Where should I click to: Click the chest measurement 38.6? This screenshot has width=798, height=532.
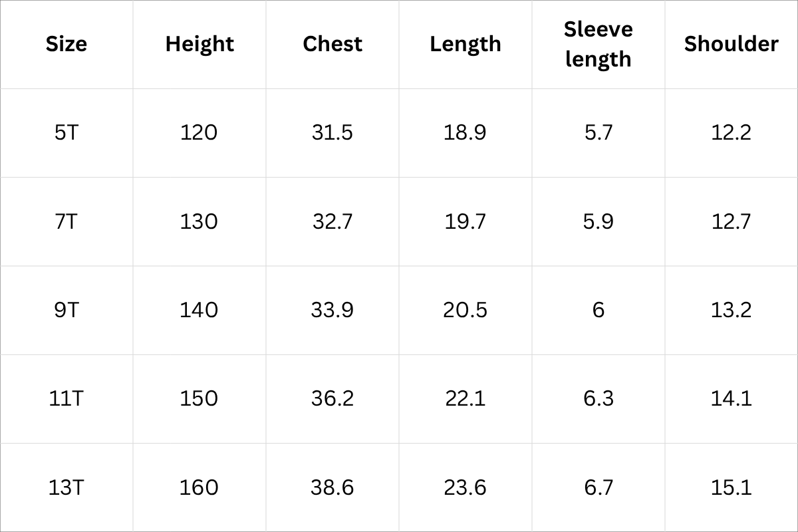pyautogui.click(x=332, y=487)
